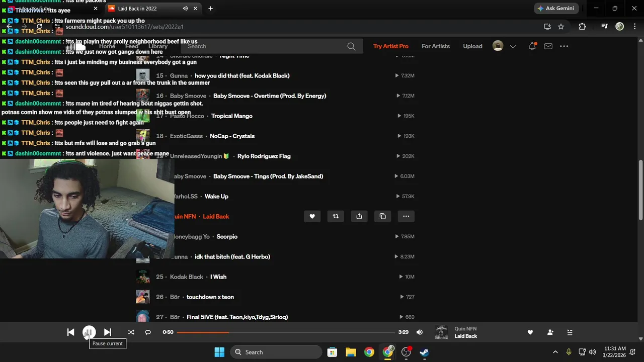Open the taskbar clock and date
Image resolution: width=644 pixels, height=362 pixels.
click(x=615, y=352)
